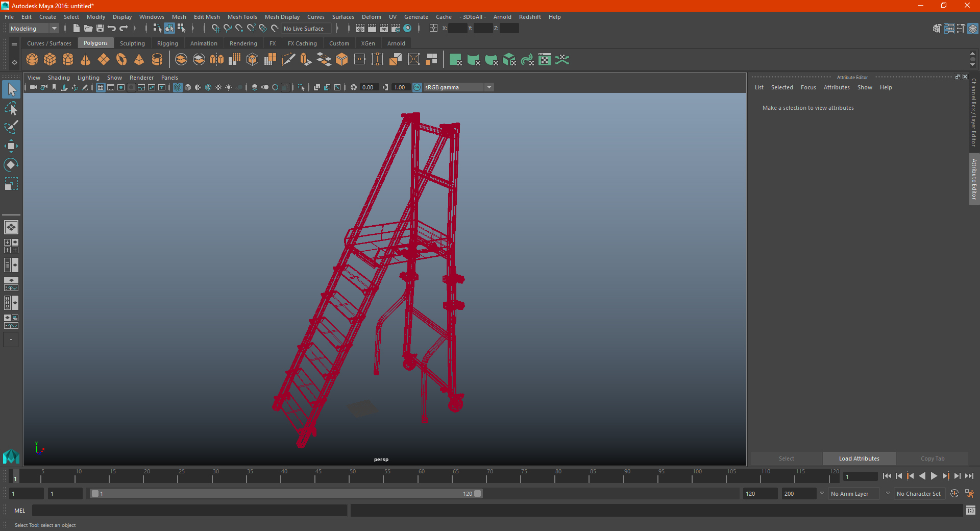
Task: Click the New Scene icon
Action: [x=77, y=29]
